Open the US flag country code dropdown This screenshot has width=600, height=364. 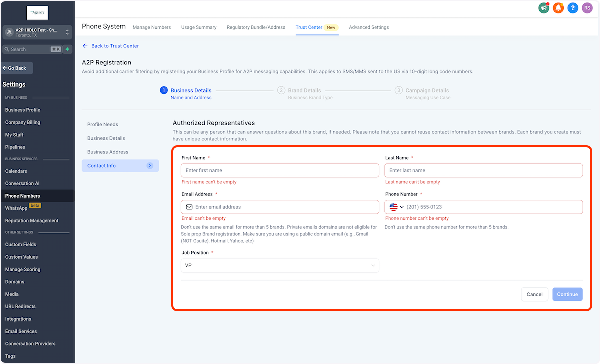point(396,207)
